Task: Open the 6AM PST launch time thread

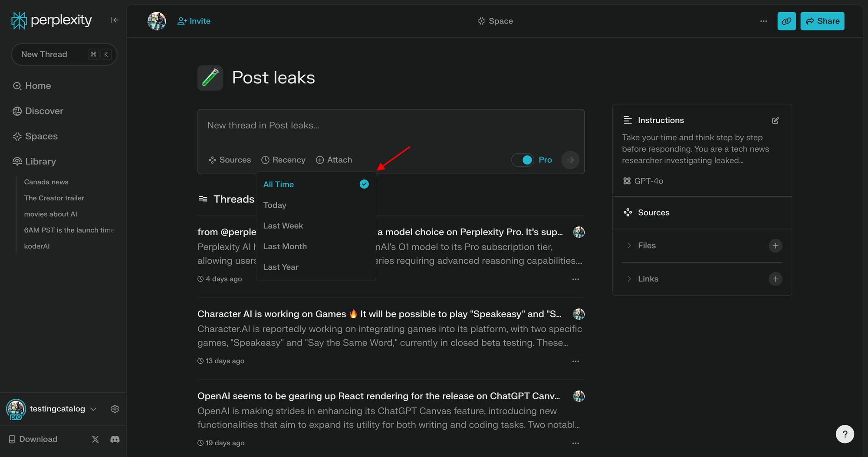Action: tap(69, 230)
